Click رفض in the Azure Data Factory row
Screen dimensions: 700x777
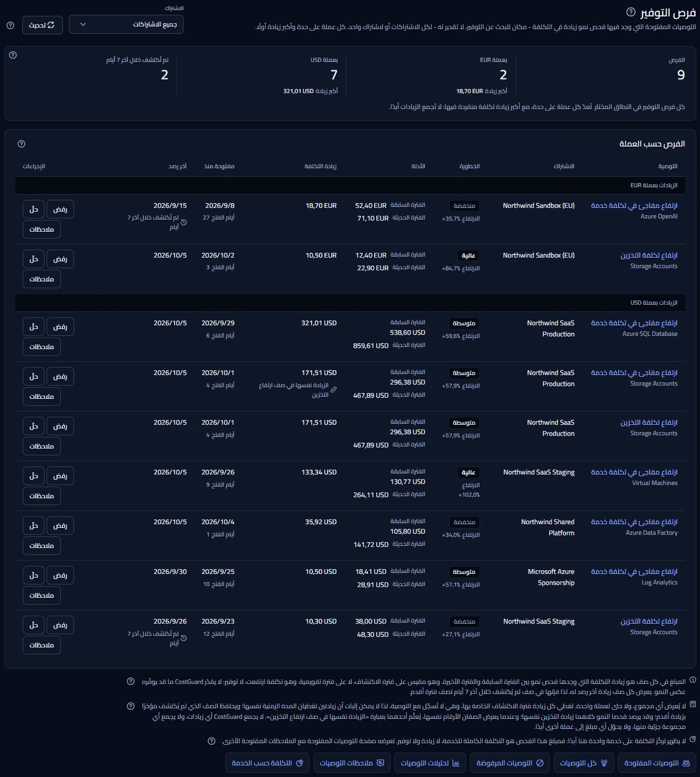coord(60,526)
